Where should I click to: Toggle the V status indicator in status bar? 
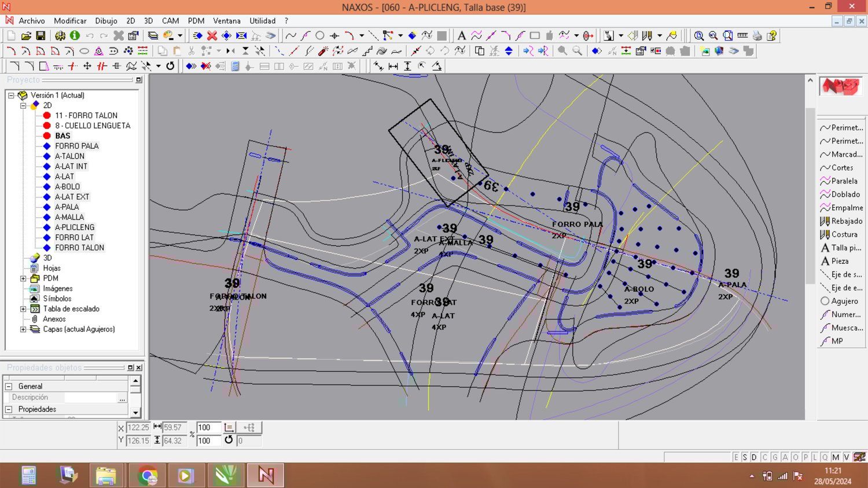[x=846, y=457]
